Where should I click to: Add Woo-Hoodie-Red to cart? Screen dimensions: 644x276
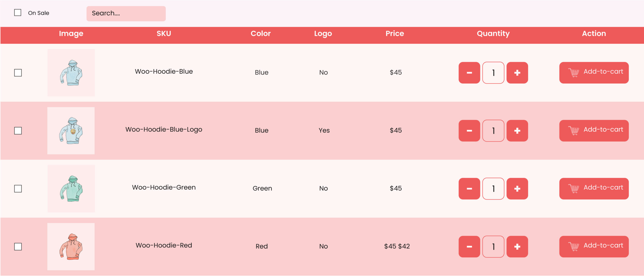(x=594, y=247)
